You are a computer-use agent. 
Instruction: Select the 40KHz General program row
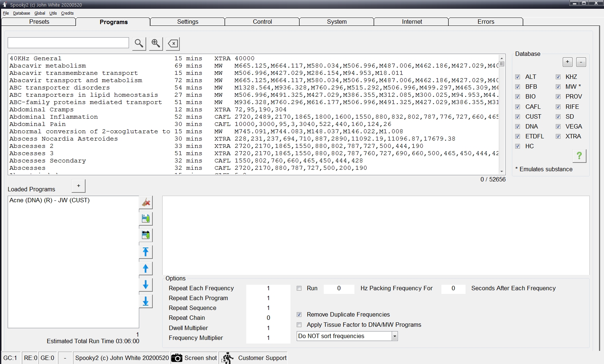(x=254, y=58)
